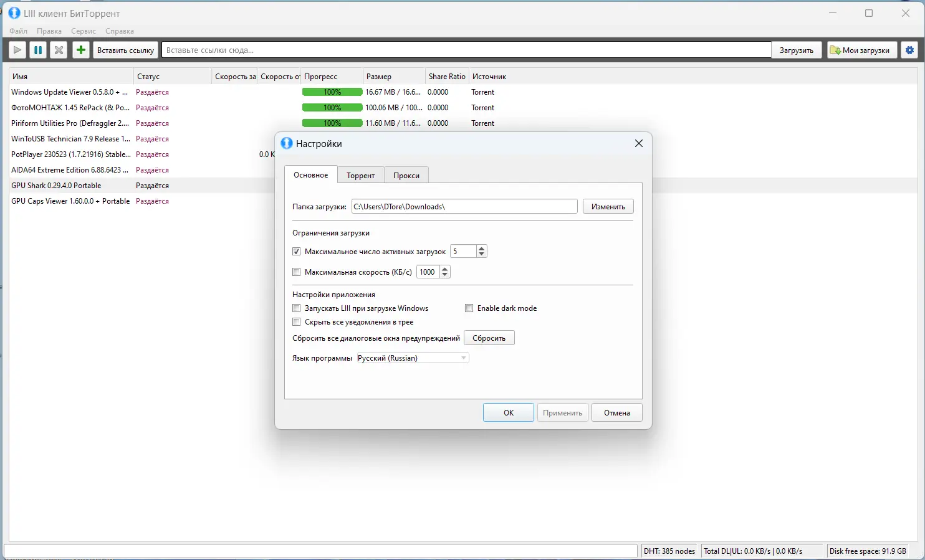Click the max active downloads number field
The image size is (925, 560).
[x=463, y=252]
